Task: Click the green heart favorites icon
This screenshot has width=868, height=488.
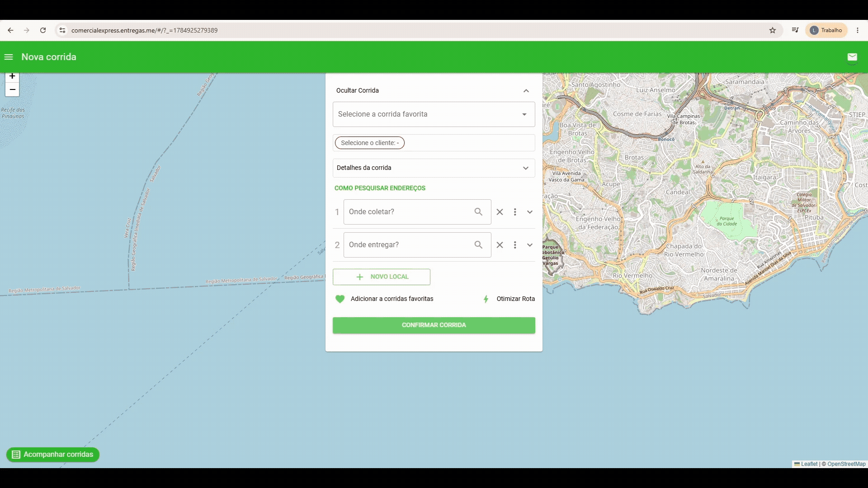Action: pyautogui.click(x=340, y=299)
